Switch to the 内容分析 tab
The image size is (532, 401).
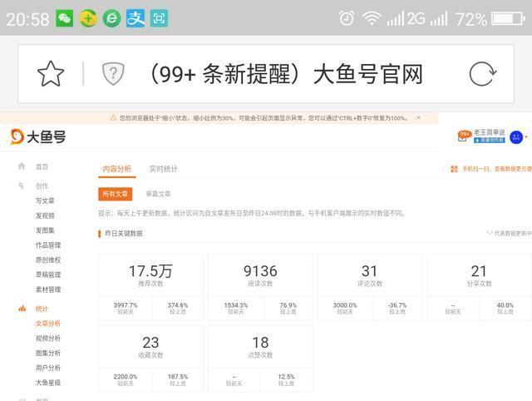point(116,169)
